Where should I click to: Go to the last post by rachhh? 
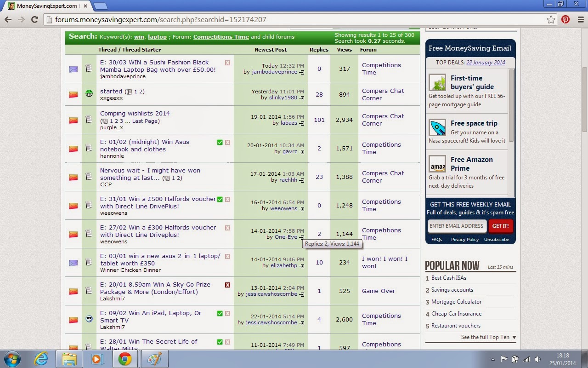point(302,180)
